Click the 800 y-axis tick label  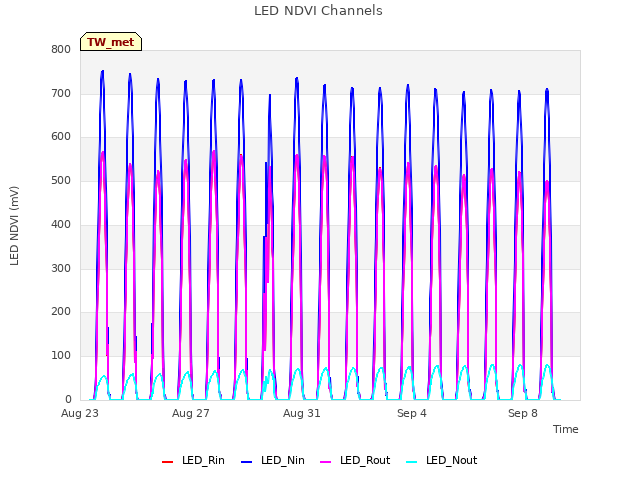click(x=61, y=50)
